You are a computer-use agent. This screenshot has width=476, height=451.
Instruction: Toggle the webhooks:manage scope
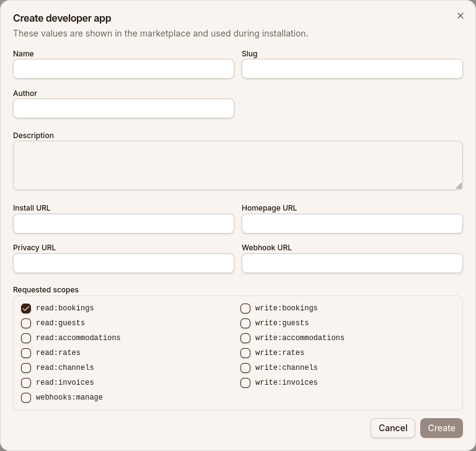tap(26, 398)
